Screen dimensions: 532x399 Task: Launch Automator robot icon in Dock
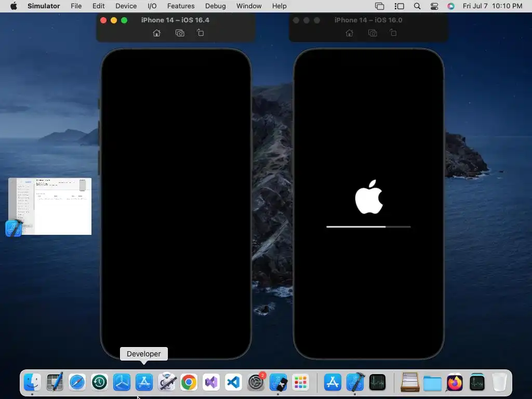pos(167,382)
